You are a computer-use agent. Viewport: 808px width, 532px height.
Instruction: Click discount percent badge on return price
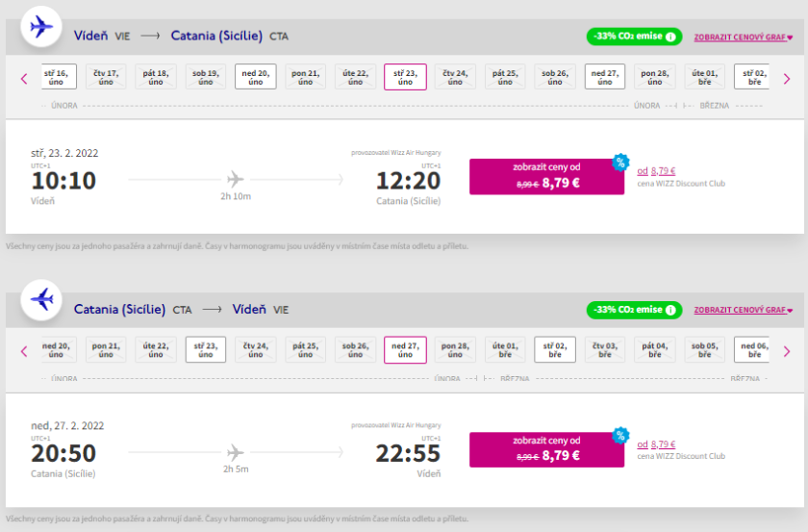click(620, 435)
